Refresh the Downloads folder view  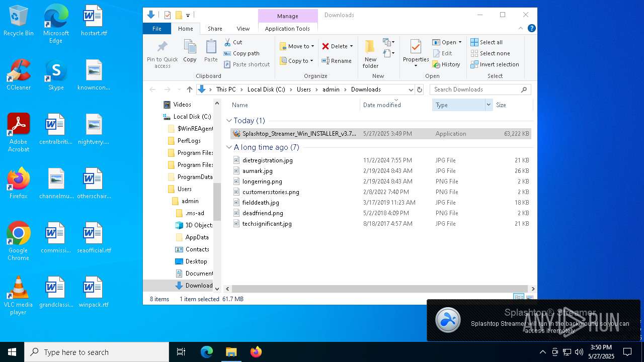(x=420, y=89)
